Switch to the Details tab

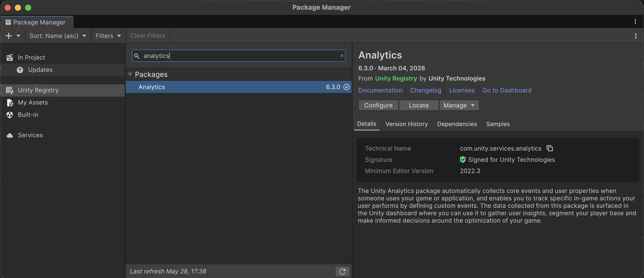pos(367,124)
